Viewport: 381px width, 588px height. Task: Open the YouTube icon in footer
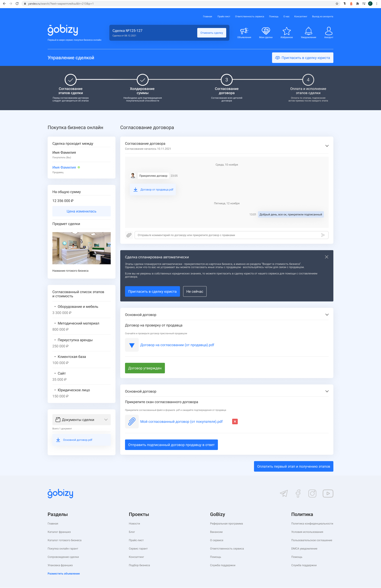coord(328,493)
